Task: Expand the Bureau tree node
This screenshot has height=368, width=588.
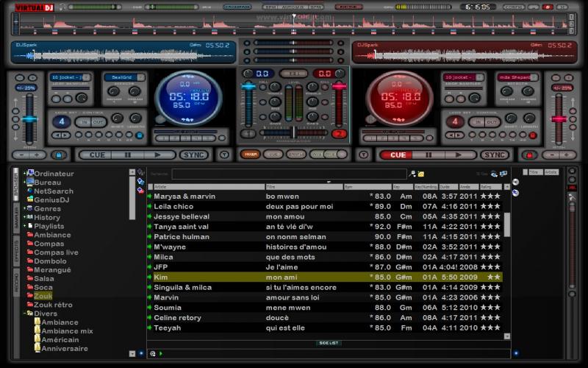Action: [x=25, y=183]
